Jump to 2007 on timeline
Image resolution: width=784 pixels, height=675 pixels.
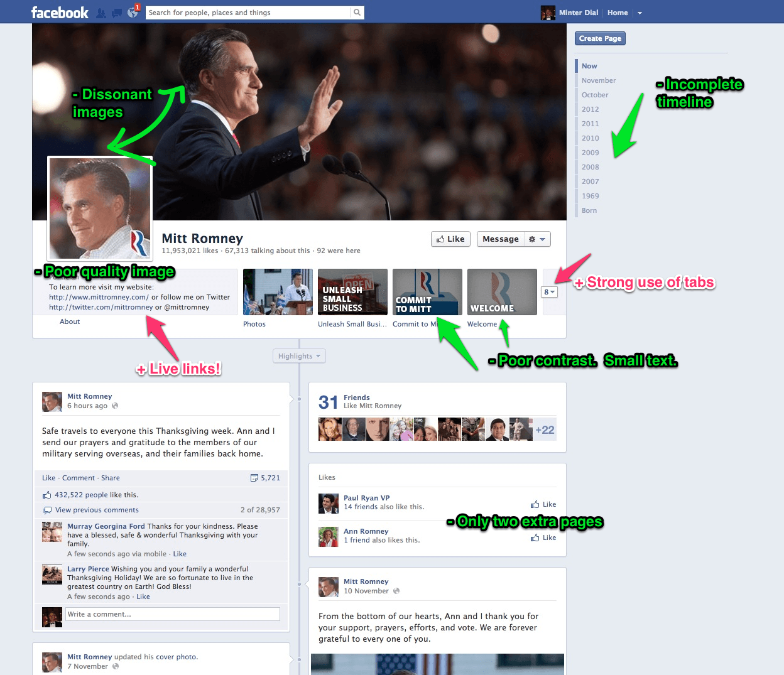click(x=591, y=181)
